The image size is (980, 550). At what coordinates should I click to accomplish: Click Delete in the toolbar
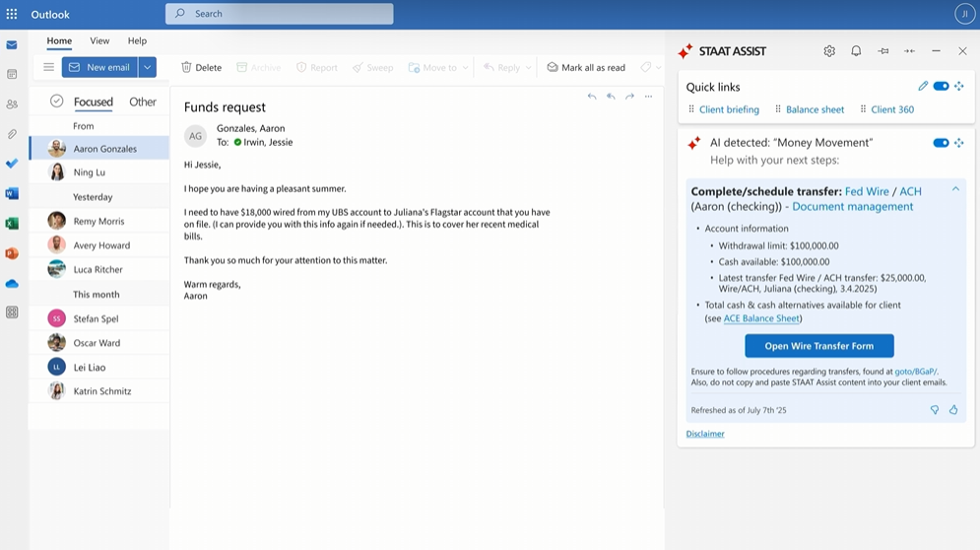[201, 68]
